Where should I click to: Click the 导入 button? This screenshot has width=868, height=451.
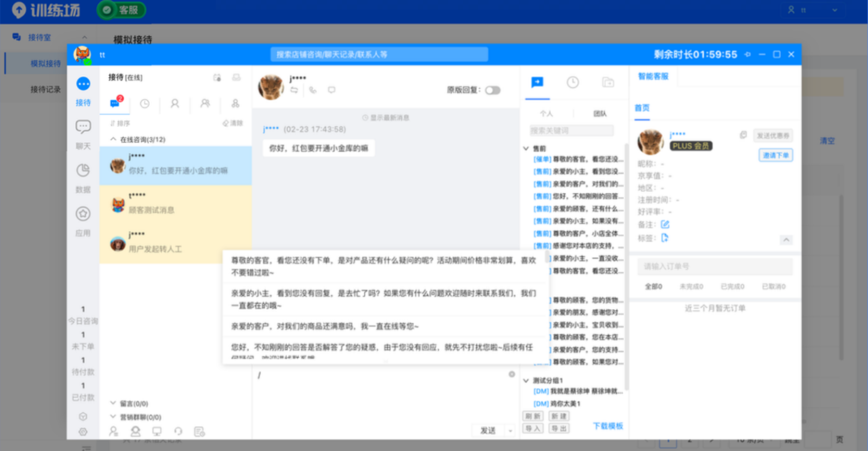coord(533,428)
